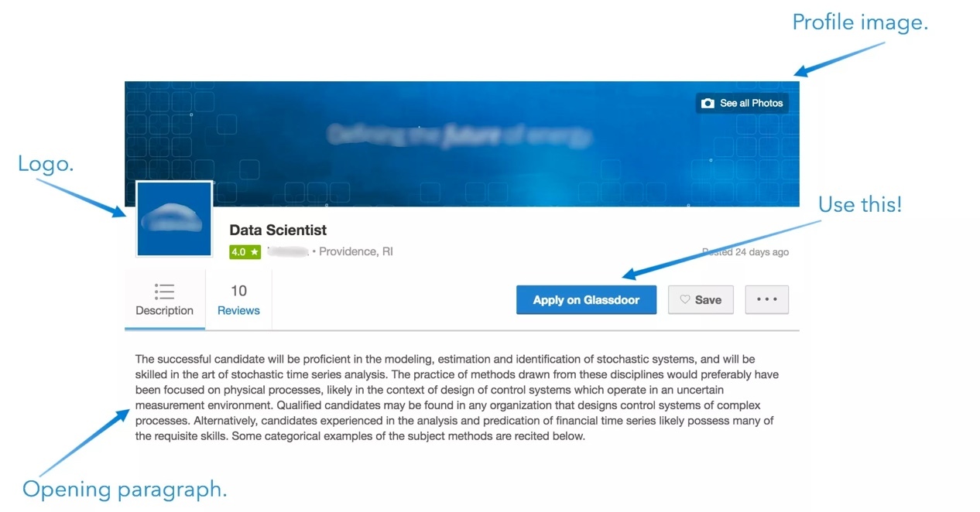This screenshot has width=980, height=512.
Task: Click the list icon above Description
Action: click(164, 291)
